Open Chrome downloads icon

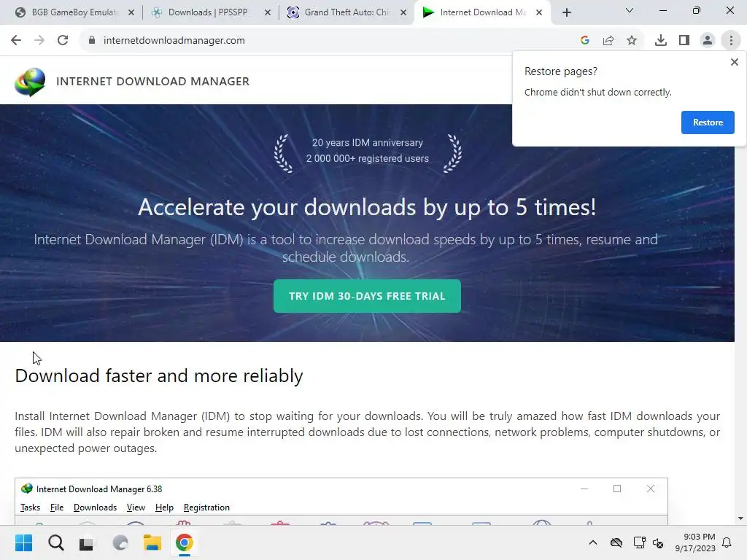point(660,41)
